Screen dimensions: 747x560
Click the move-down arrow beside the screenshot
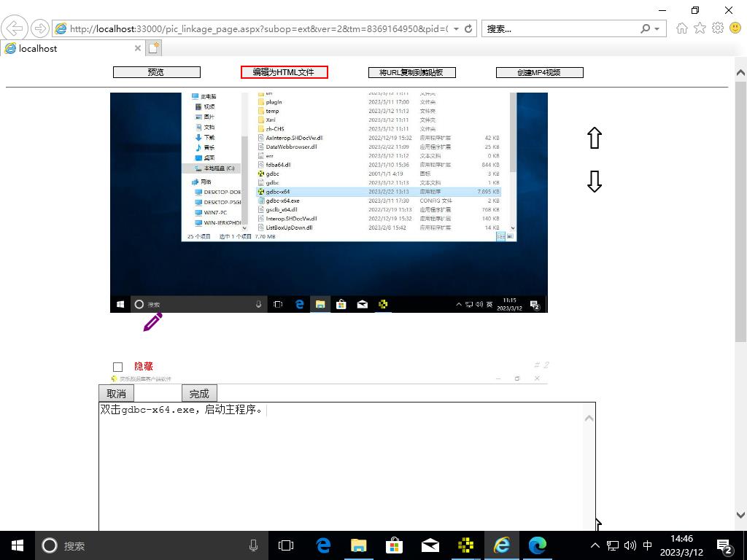pos(594,182)
